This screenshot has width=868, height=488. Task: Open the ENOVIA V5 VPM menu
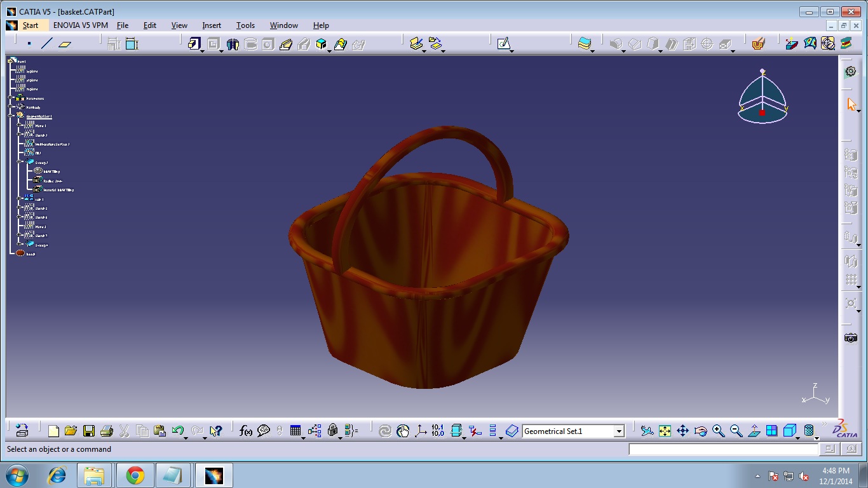coord(81,25)
